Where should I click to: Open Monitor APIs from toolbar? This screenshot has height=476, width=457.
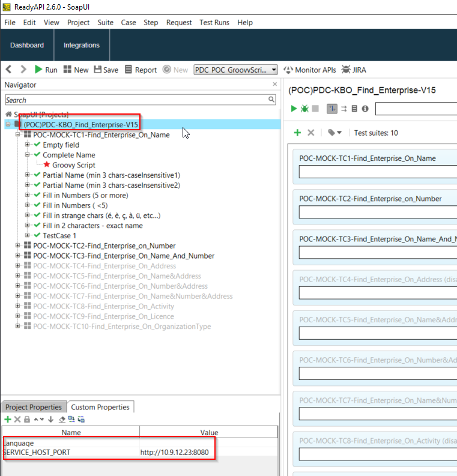coord(288,70)
